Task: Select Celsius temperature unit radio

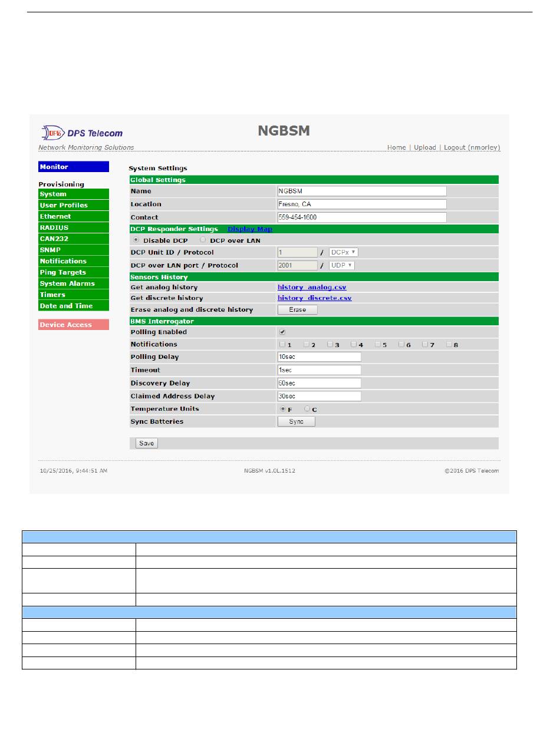Action: (307, 409)
